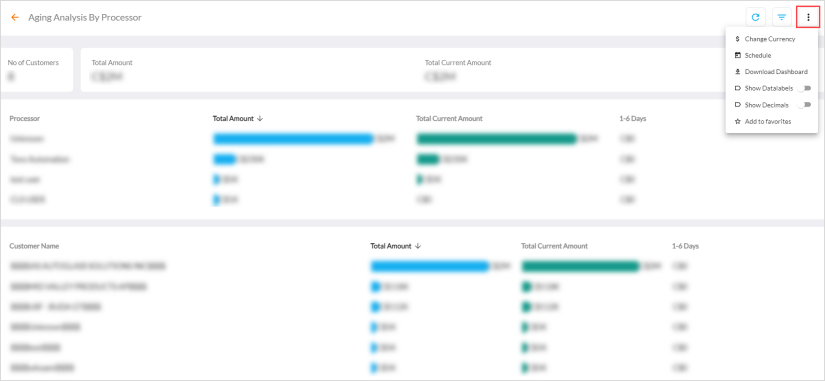Viewport: 825px width, 381px height.
Task: Sort customer table by Total Amount arrow
Action: tap(418, 246)
